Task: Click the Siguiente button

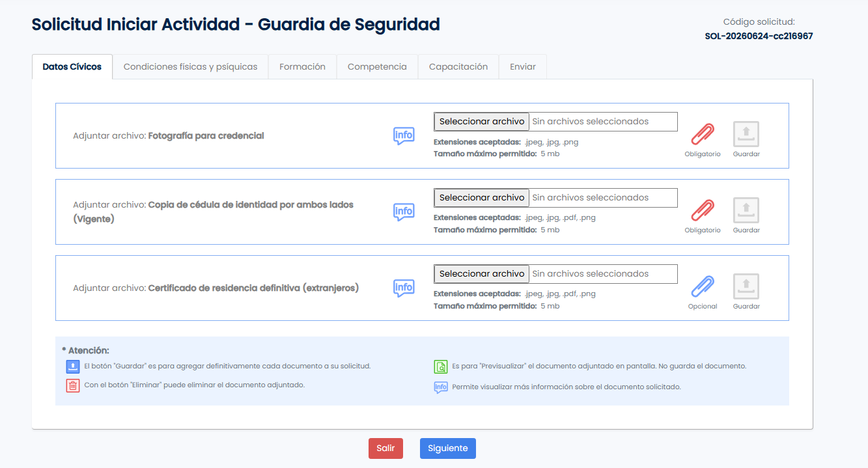Action: pos(448,448)
